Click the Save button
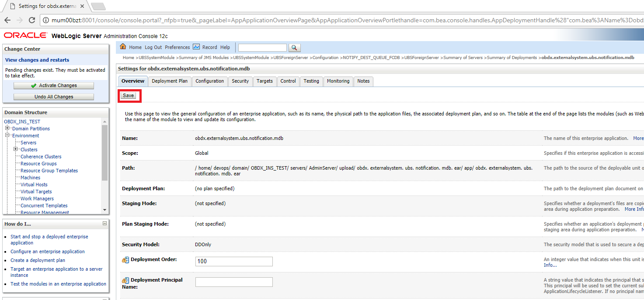644x300 pixels. [x=129, y=95]
